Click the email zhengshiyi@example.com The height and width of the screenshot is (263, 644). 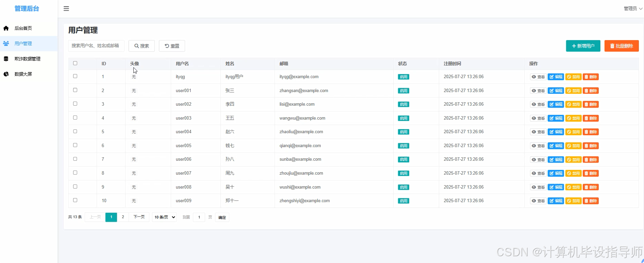point(304,201)
